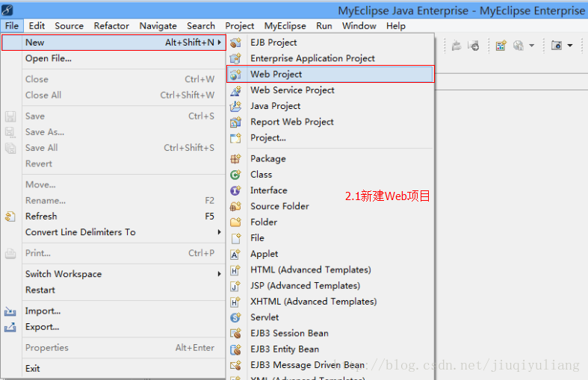This screenshot has height=380, width=588.
Task: Open dropdown arrow beside globe toolbar icon
Action: click(532, 46)
